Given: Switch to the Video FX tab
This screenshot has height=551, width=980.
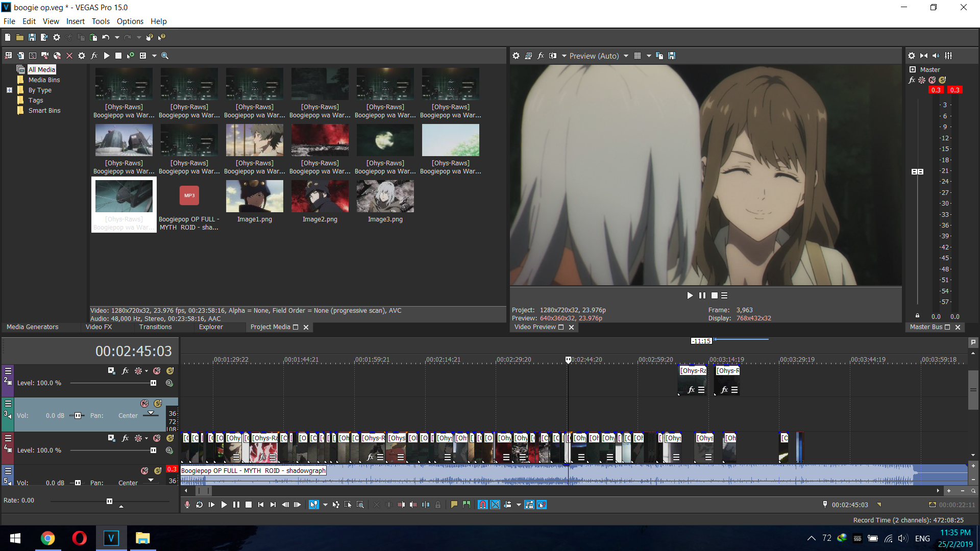Looking at the screenshot, I should click(99, 327).
